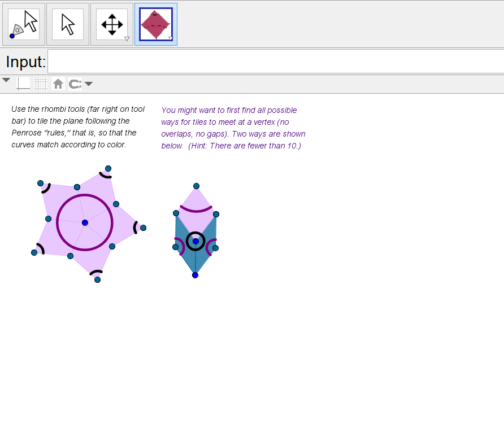This screenshot has height=424, width=504.
Task: Toggle the grid display
Action: tap(41, 84)
